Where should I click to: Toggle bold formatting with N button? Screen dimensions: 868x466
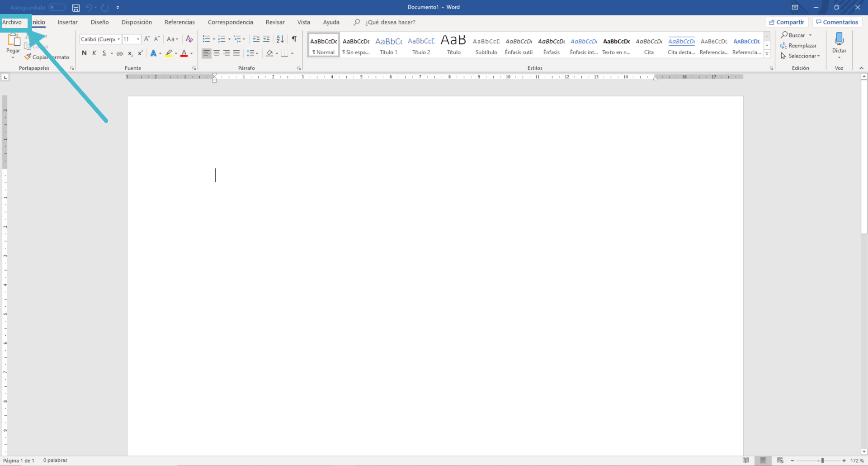click(x=84, y=53)
